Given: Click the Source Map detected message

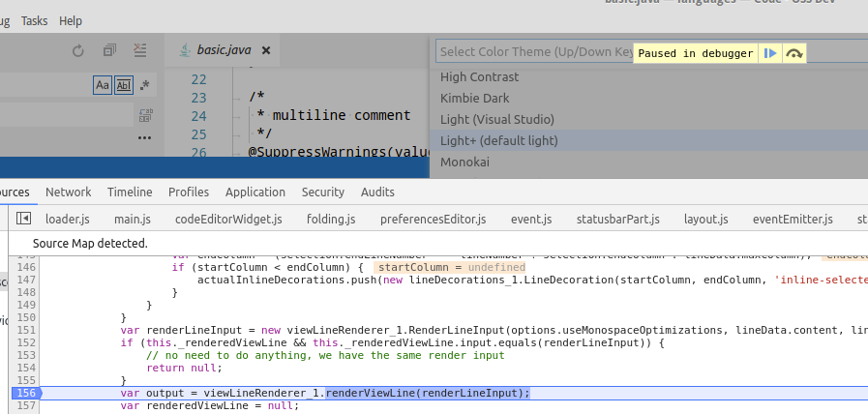Looking at the screenshot, I should (90, 243).
